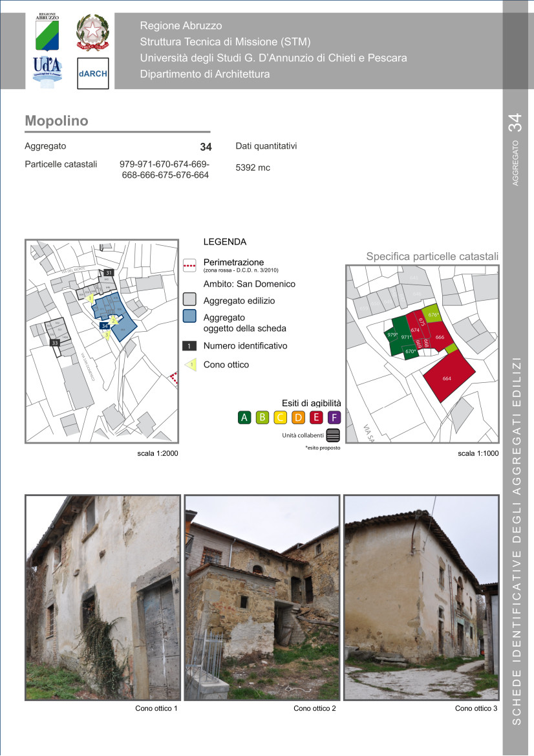This screenshot has height=756, width=534.
Task: Click parcel 670 on the cadastral map
Action: 410,351
